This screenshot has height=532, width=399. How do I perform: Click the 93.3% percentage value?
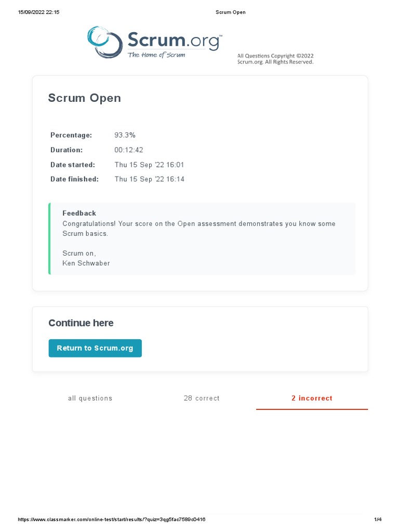(x=125, y=135)
